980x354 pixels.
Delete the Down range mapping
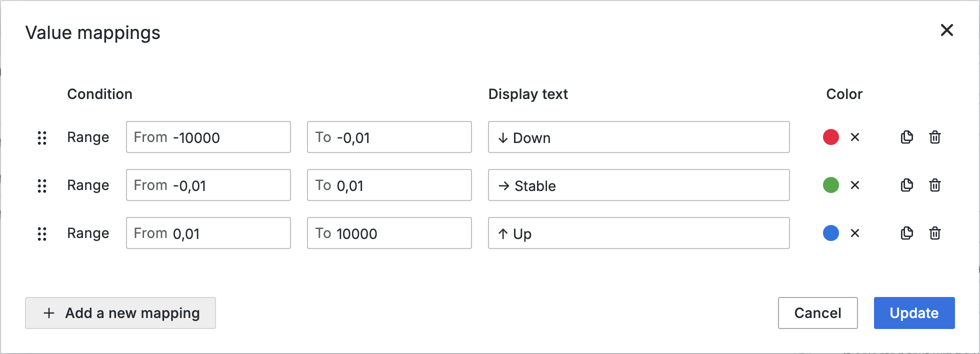tap(934, 137)
